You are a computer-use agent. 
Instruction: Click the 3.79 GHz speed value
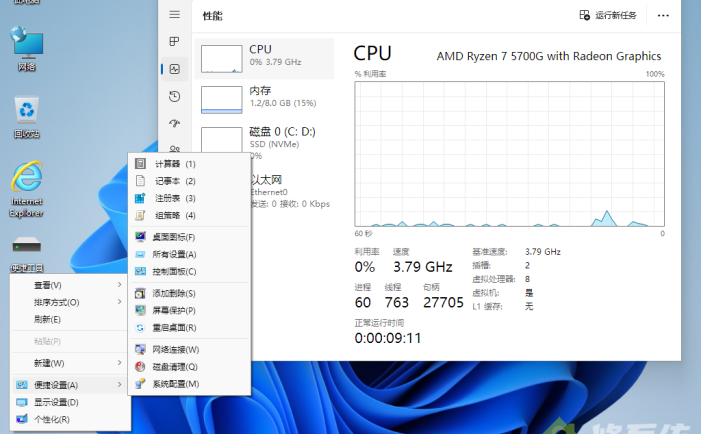[x=422, y=267]
